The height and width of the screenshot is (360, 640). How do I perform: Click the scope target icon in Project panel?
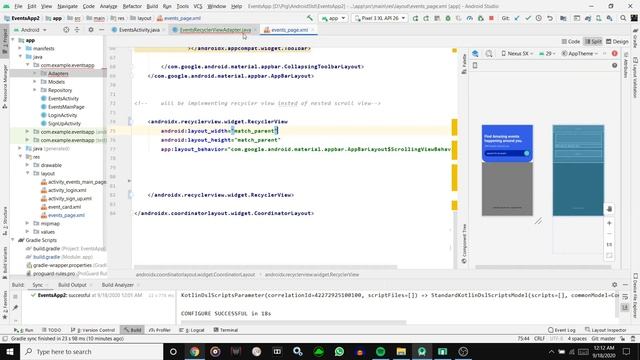coord(66,30)
